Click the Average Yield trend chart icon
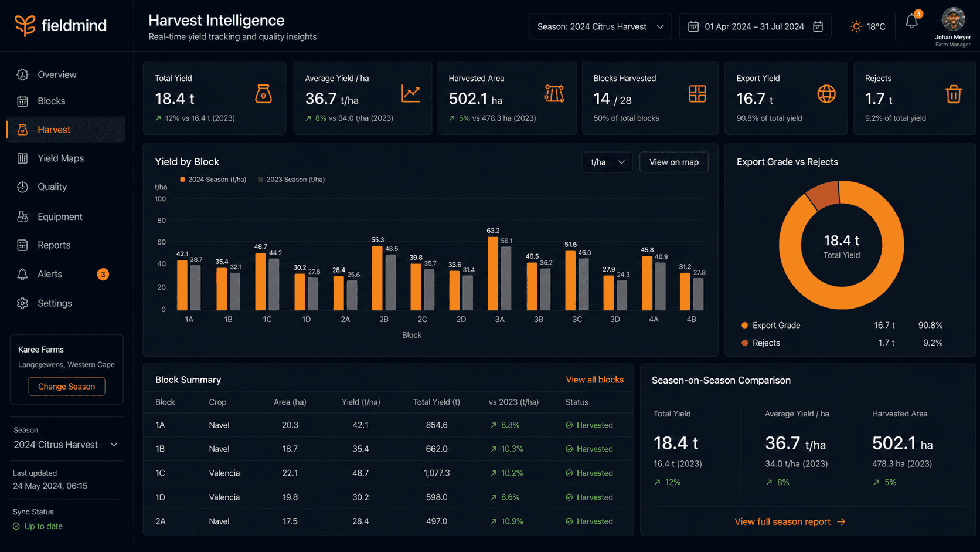This screenshot has width=980, height=552. click(x=410, y=94)
